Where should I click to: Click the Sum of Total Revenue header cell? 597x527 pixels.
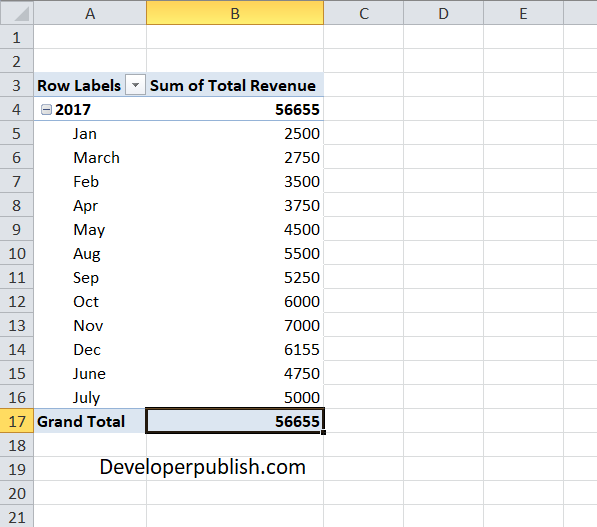click(235, 85)
